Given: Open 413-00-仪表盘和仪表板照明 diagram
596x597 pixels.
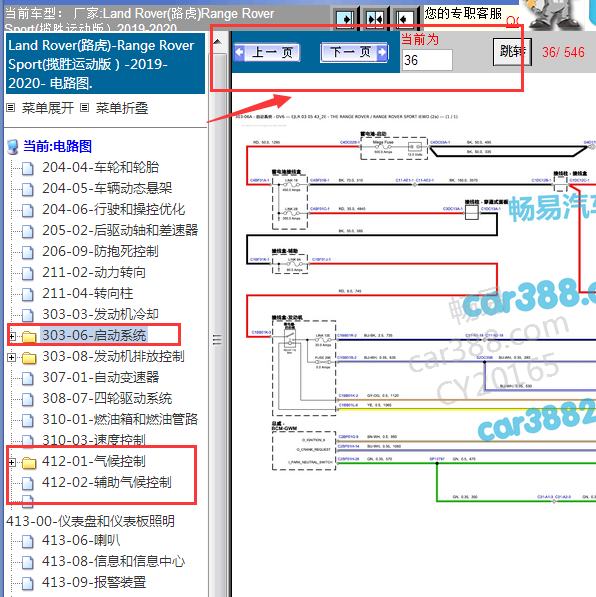Looking at the screenshot, I should (90, 521).
